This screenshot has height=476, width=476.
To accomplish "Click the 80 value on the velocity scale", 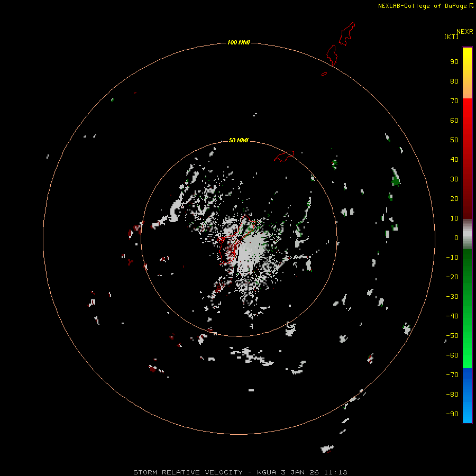I will 454,81.
